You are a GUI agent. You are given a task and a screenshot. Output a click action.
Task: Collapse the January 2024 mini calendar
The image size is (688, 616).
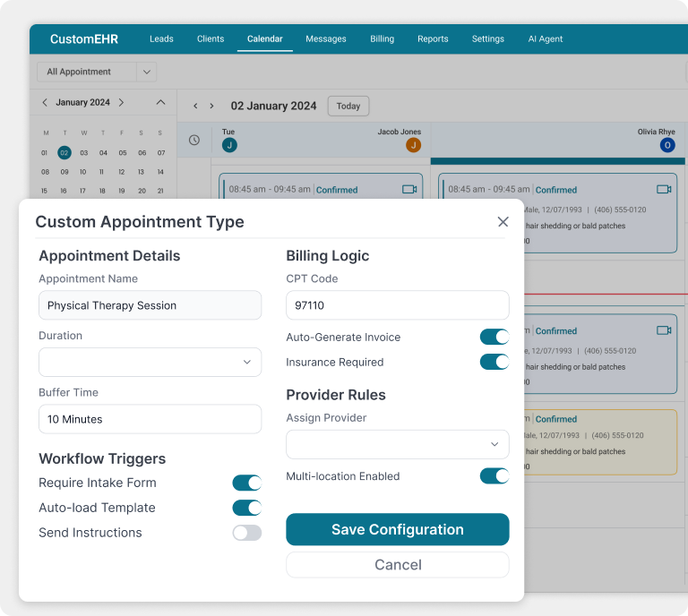(160, 103)
